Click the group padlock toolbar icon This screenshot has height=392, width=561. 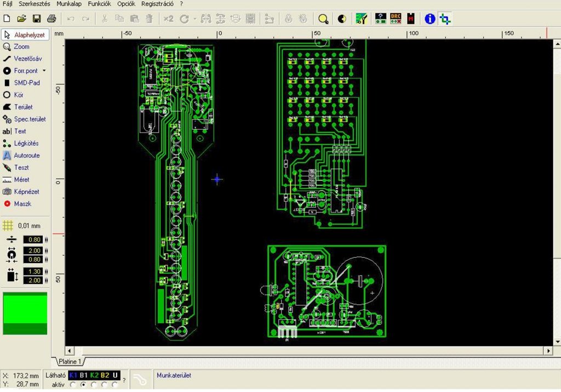pos(288,19)
